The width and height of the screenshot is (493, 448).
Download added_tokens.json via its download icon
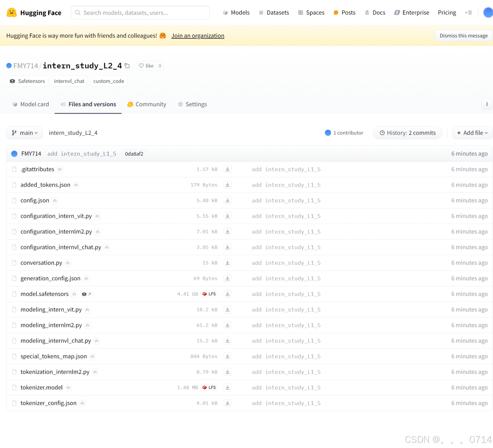click(x=227, y=185)
